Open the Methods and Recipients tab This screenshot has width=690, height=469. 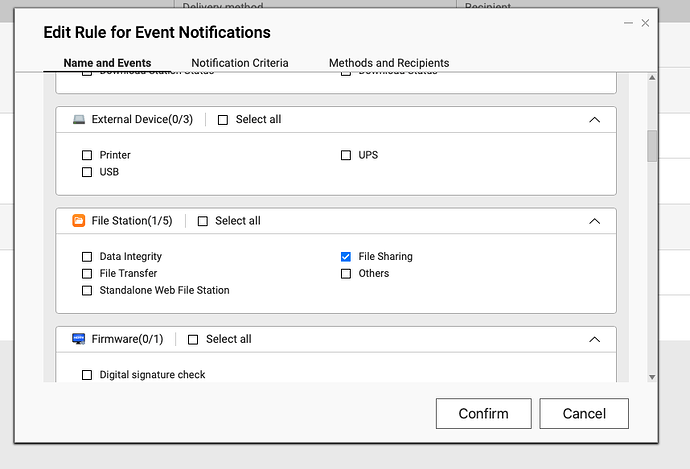point(389,63)
